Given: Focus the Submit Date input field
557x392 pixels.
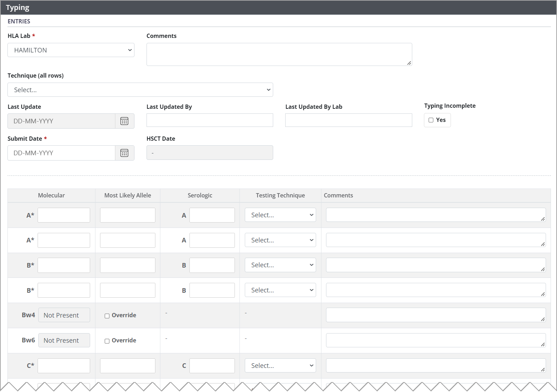Looking at the screenshot, I should tap(61, 153).
